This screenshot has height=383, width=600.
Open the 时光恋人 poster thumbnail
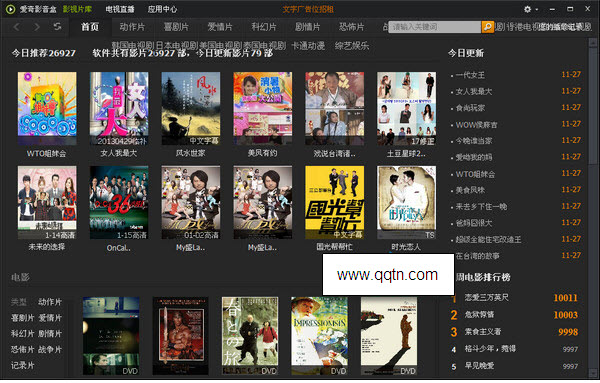[406, 202]
